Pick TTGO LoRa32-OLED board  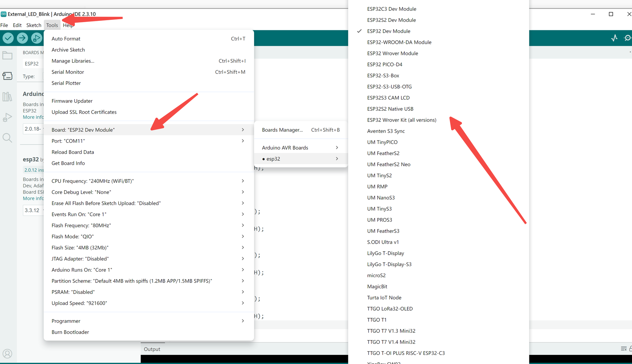point(439,309)
